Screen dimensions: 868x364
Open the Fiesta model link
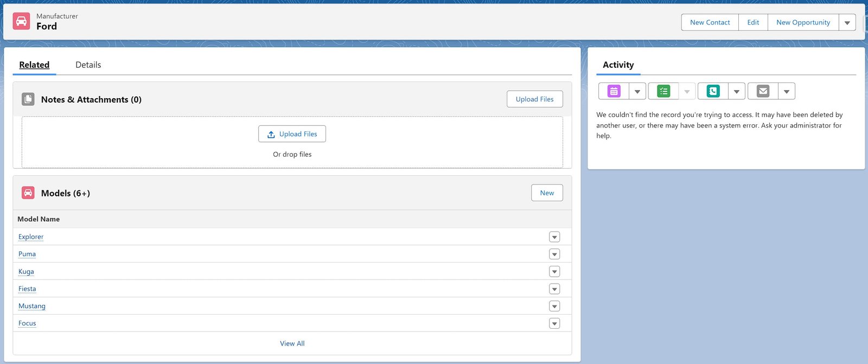click(27, 289)
